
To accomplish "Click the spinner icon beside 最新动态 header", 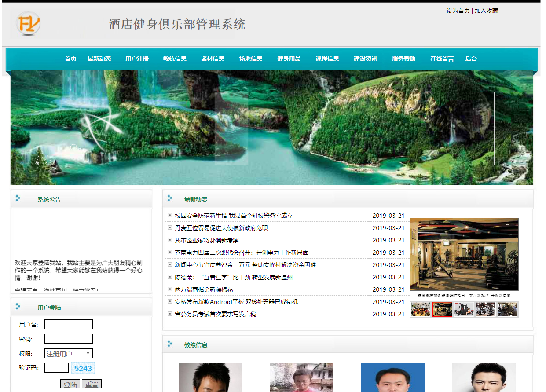I will (x=170, y=199).
